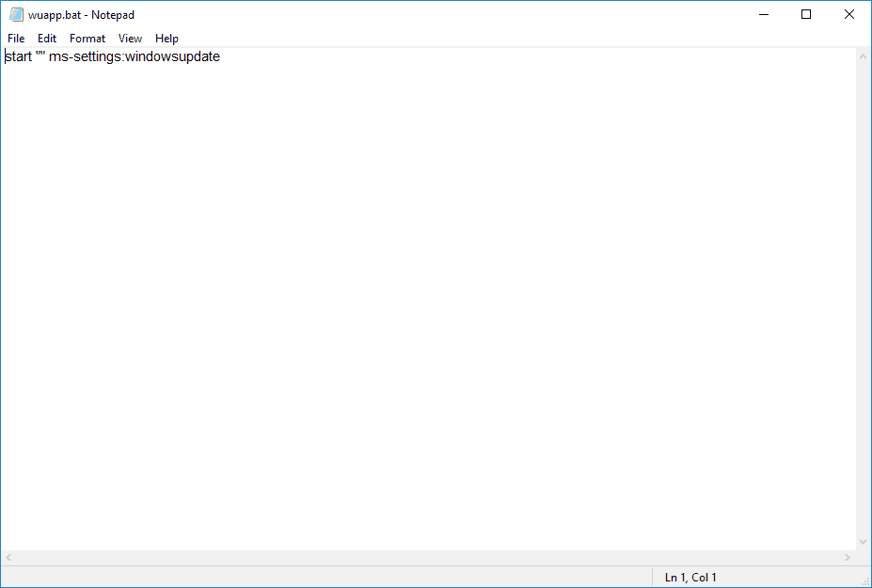Screen dimensions: 872x588
Task: Click the "Ln 1, Col 1" status indicator
Action: [x=690, y=578]
